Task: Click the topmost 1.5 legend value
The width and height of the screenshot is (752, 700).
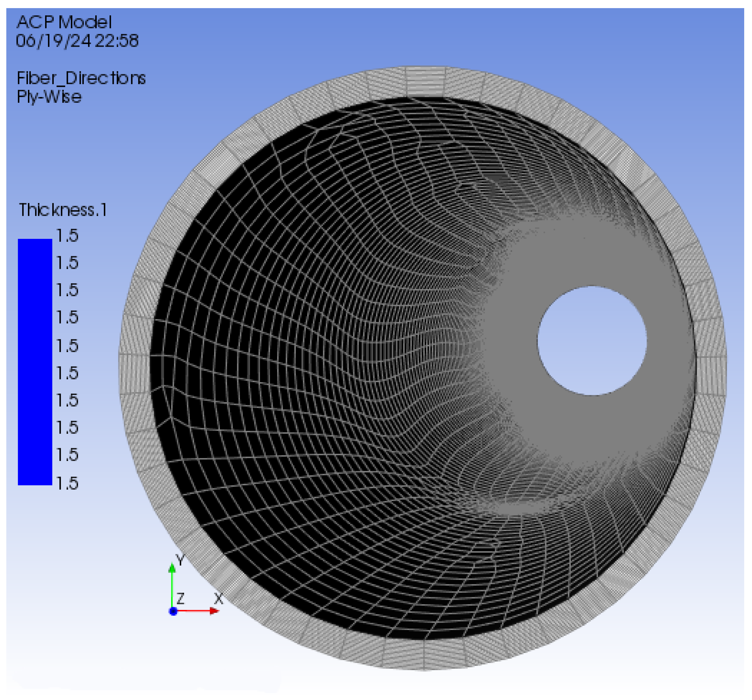Action: click(67, 235)
